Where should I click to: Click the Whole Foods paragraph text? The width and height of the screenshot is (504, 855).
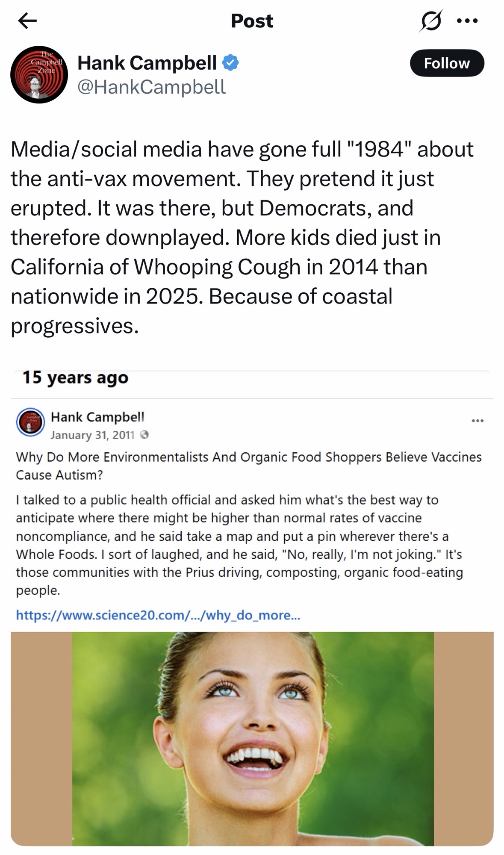coord(239,545)
